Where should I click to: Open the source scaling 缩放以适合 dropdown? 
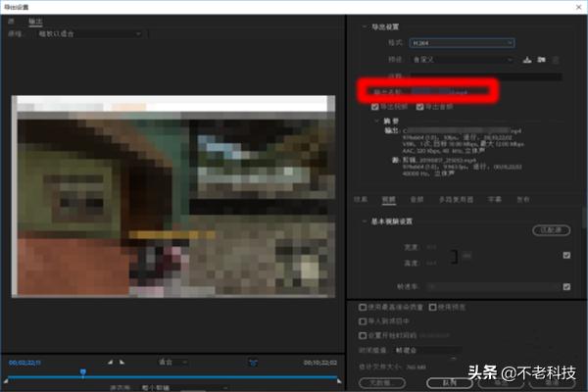click(89, 33)
